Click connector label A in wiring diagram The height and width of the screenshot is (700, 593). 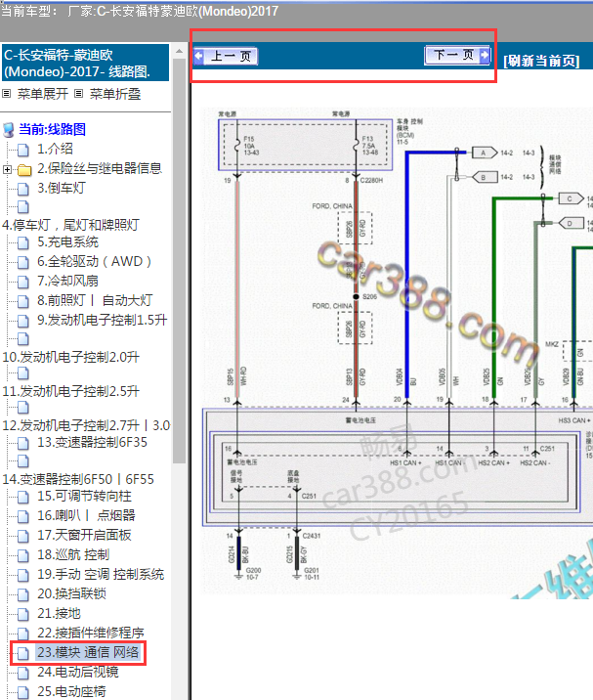point(484,153)
